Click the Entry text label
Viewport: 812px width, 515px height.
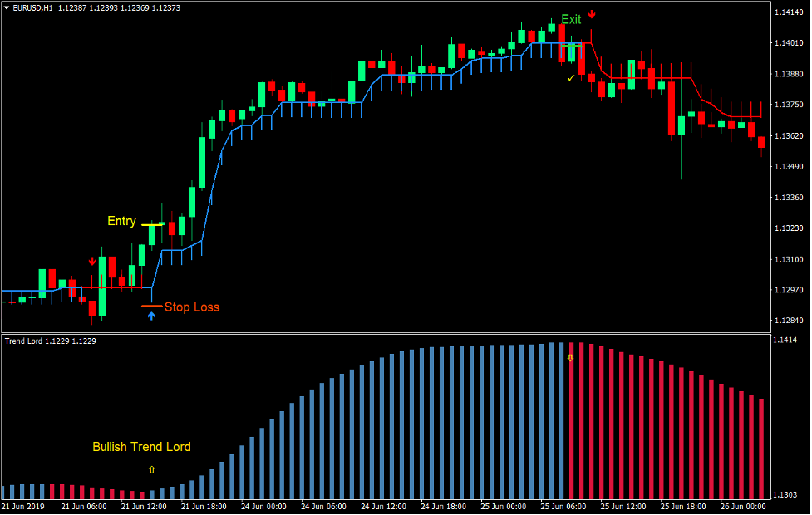[x=121, y=221]
